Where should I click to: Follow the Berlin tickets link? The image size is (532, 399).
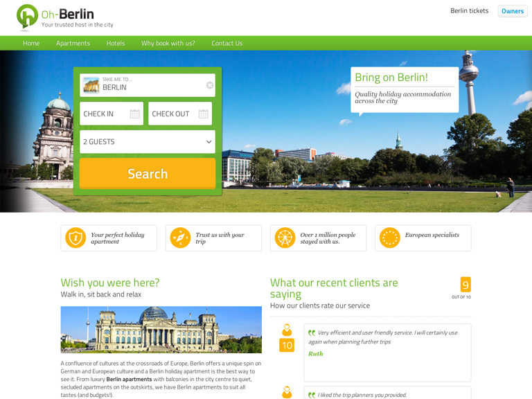[469, 10]
